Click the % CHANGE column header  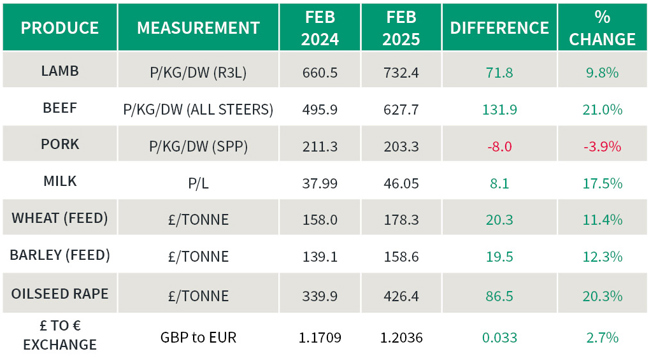[x=602, y=28]
